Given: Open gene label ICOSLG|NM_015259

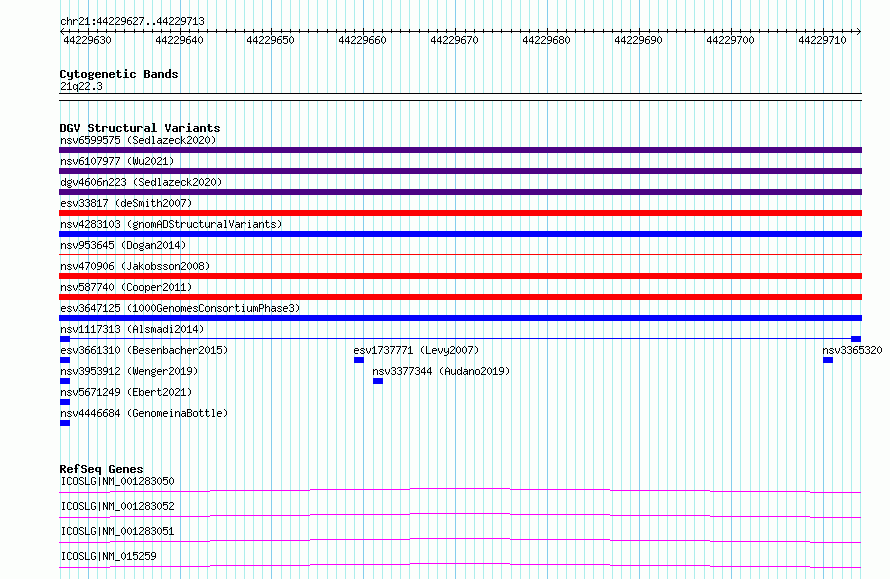Looking at the screenshot, I should tap(108, 556).
